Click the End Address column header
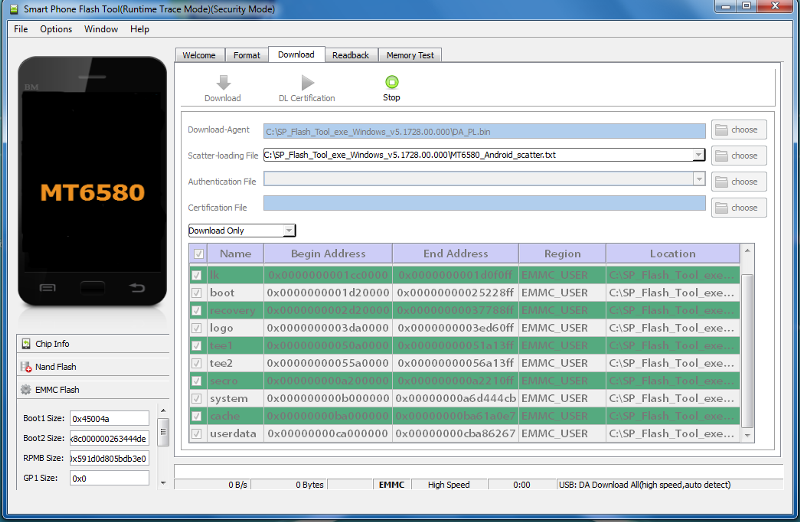The height and width of the screenshot is (522, 800). click(x=456, y=254)
